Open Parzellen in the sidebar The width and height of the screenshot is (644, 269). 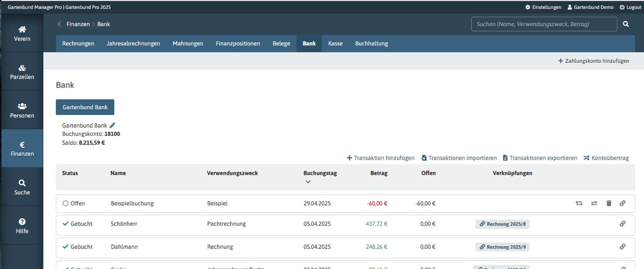[22, 72]
